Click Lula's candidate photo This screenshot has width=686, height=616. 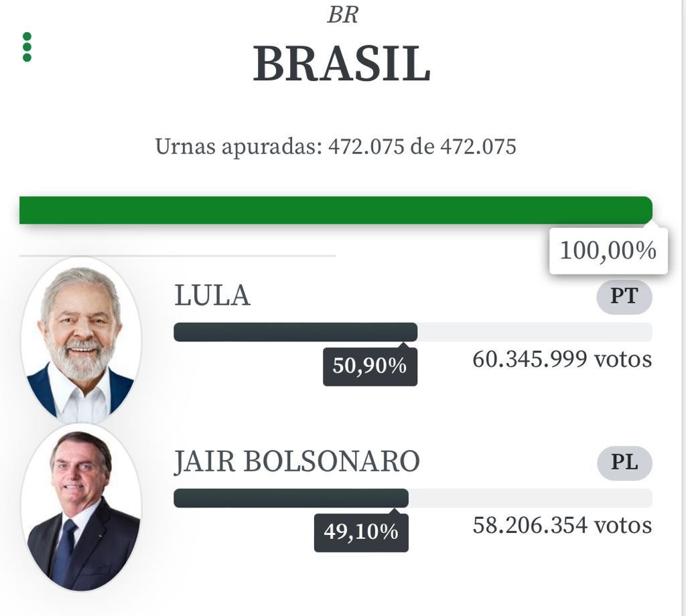pyautogui.click(x=81, y=341)
